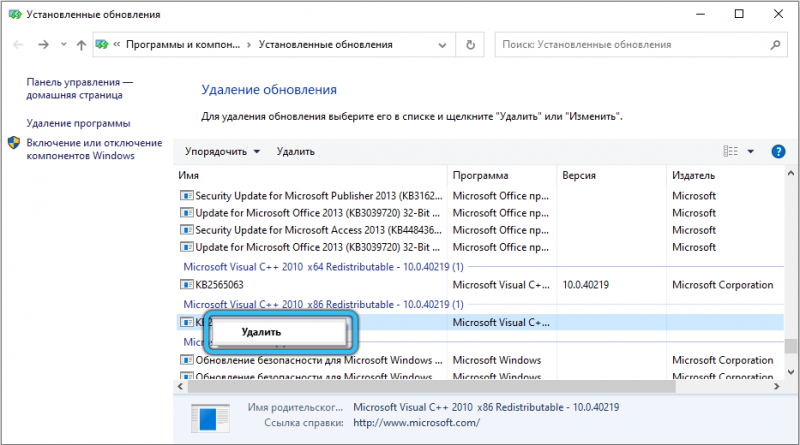Click the horizontal scrollbar thumb
The width and height of the screenshot is (800, 445).
[432, 387]
